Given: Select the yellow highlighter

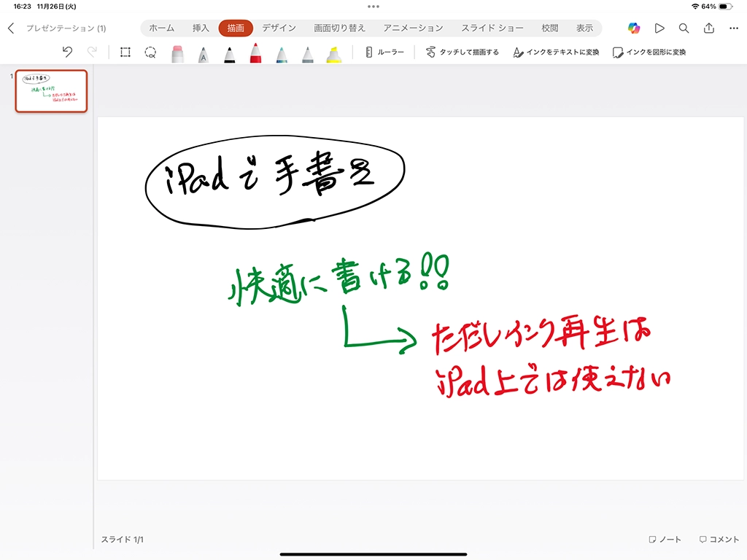Looking at the screenshot, I should tap(333, 54).
